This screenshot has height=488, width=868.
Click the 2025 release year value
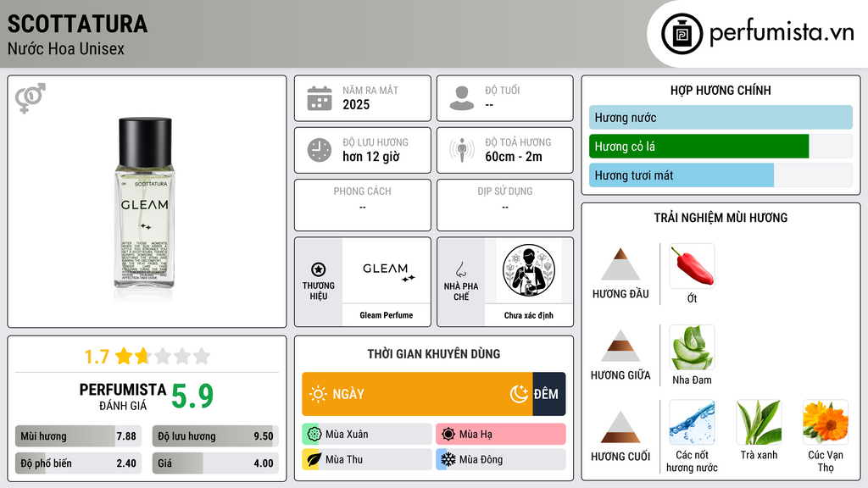356,104
